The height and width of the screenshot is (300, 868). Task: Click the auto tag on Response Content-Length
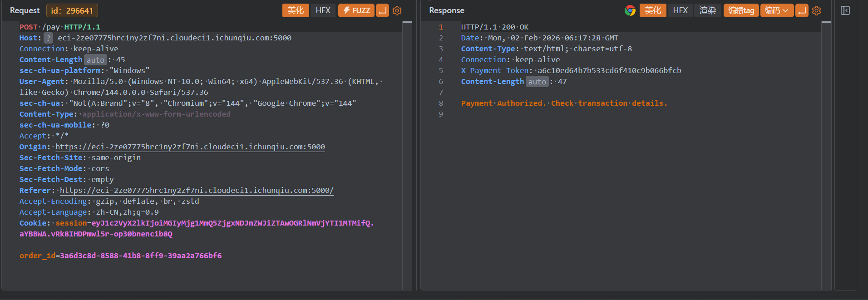pyautogui.click(x=537, y=82)
